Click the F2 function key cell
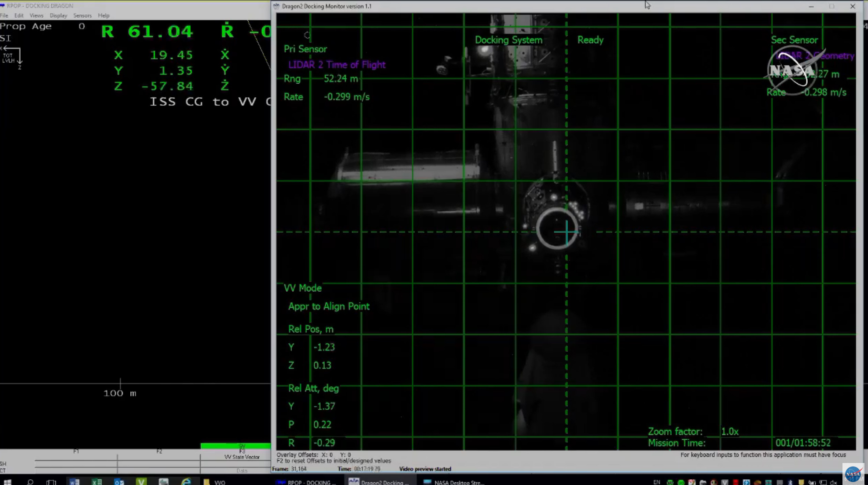The image size is (868, 485). [x=159, y=454]
